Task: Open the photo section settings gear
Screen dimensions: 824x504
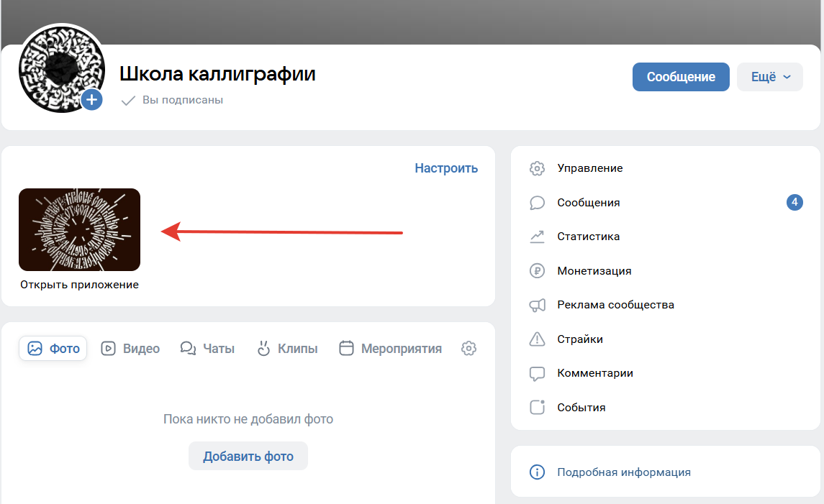Action: [468, 348]
